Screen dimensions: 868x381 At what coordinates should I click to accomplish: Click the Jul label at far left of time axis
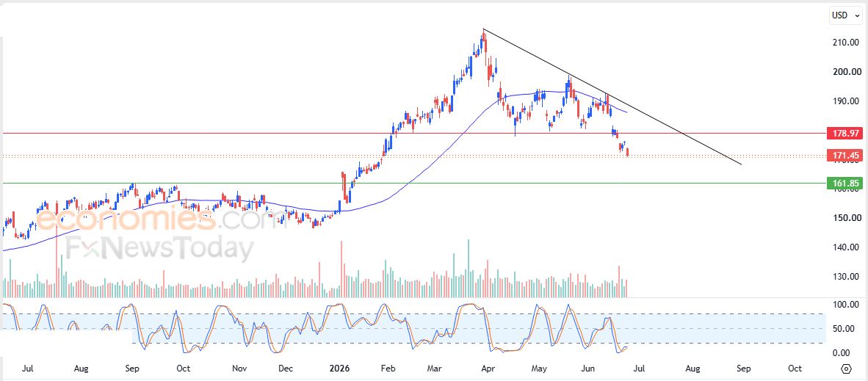pos(28,369)
